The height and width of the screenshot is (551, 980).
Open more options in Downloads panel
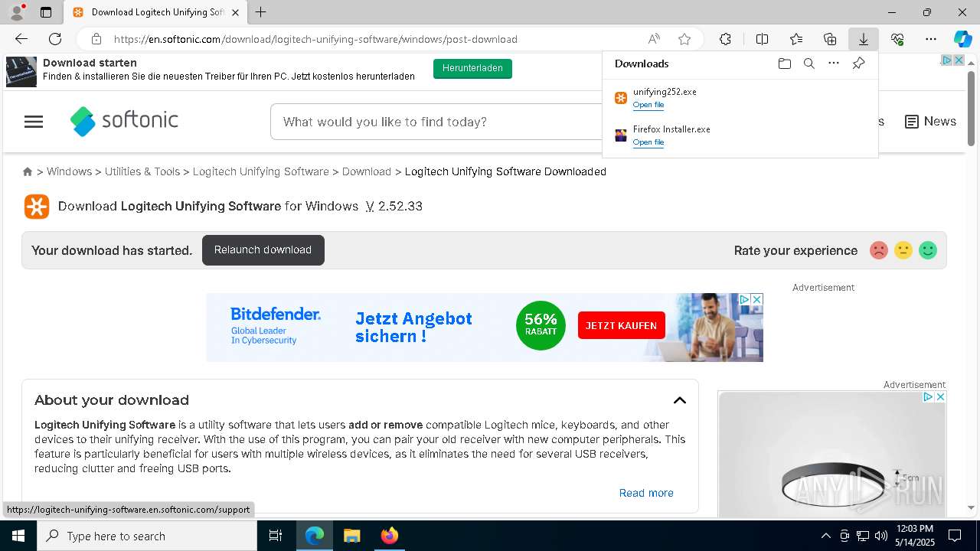click(x=834, y=64)
